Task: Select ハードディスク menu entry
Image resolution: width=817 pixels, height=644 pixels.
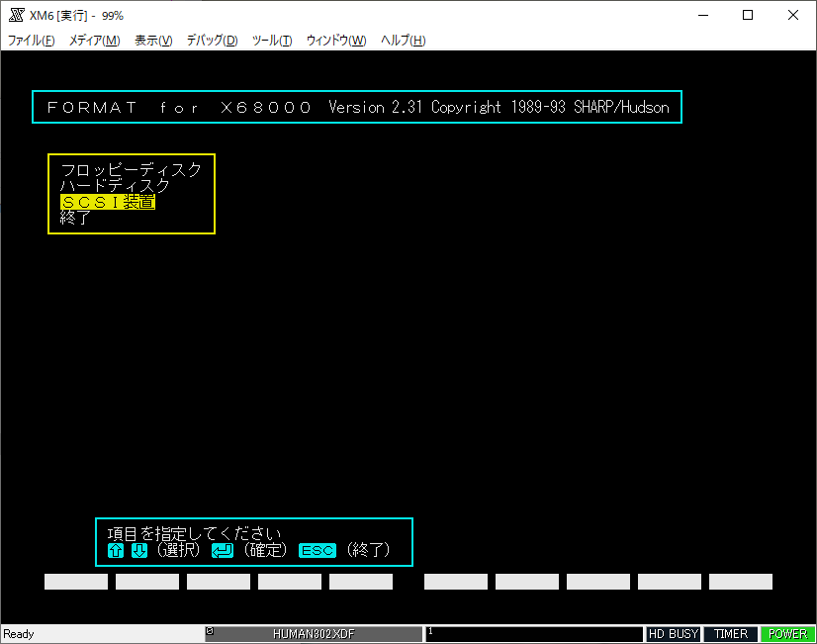Action: tap(115, 186)
